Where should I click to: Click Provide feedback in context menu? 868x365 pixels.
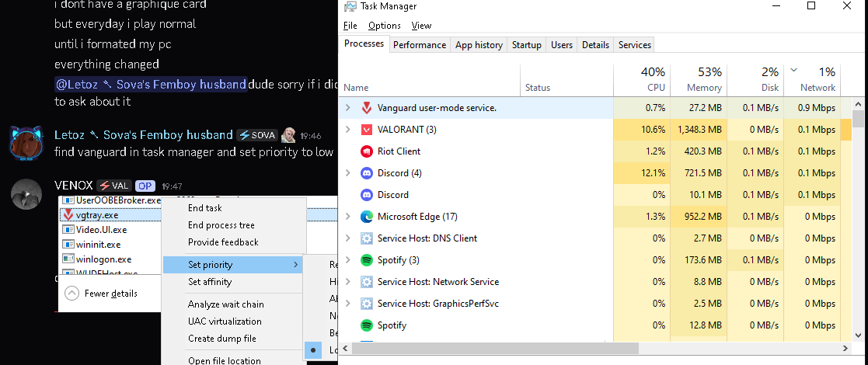point(233,242)
